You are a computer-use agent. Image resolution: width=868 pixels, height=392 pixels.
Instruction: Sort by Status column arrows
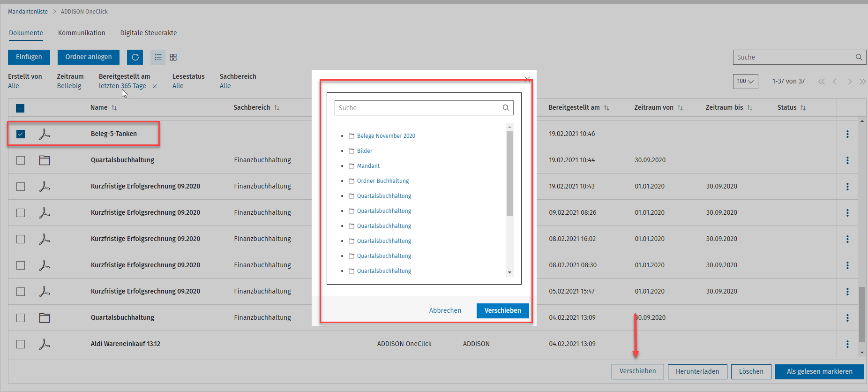coord(803,108)
